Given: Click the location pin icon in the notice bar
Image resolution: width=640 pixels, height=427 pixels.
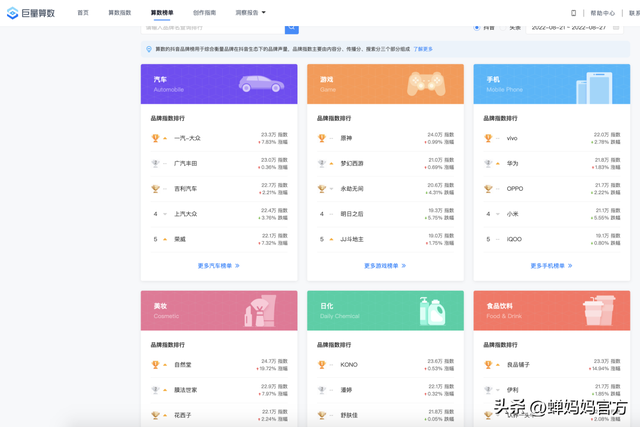Looking at the screenshot, I should (x=149, y=49).
